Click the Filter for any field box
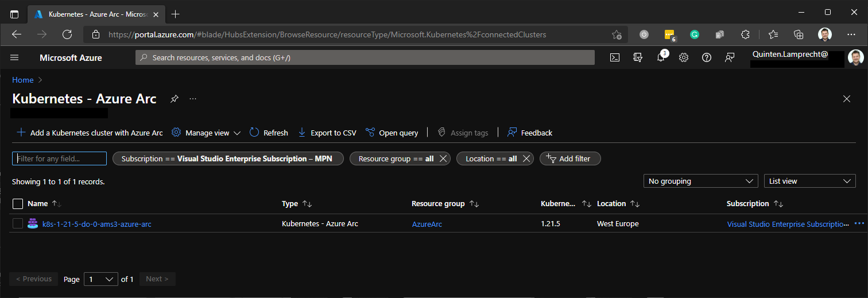Screen dimensions: 868x298 pos(60,158)
